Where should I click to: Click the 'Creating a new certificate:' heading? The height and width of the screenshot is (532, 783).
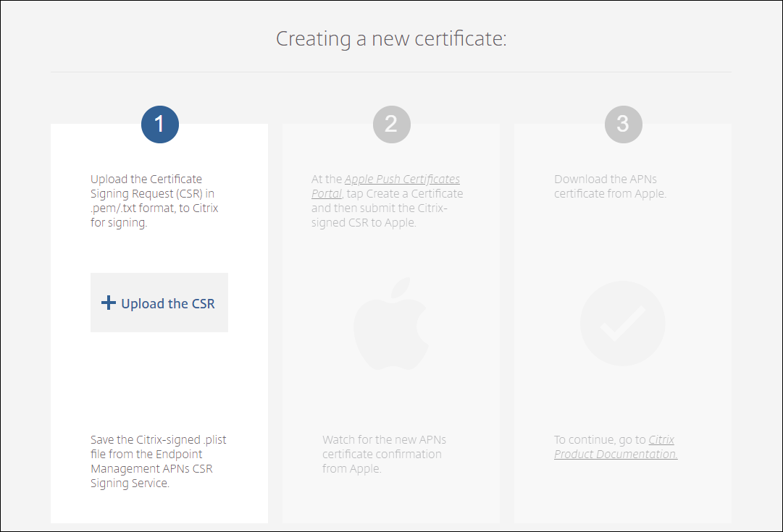391,38
